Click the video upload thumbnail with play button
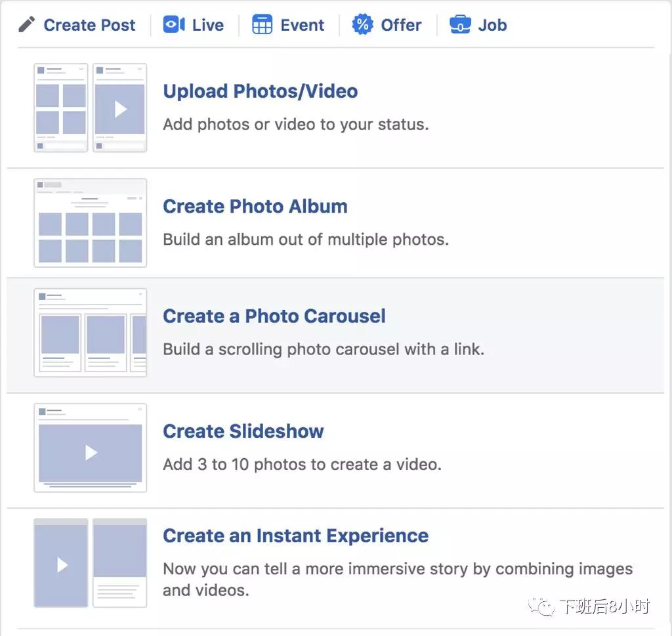The width and height of the screenshot is (672, 636). click(x=119, y=108)
